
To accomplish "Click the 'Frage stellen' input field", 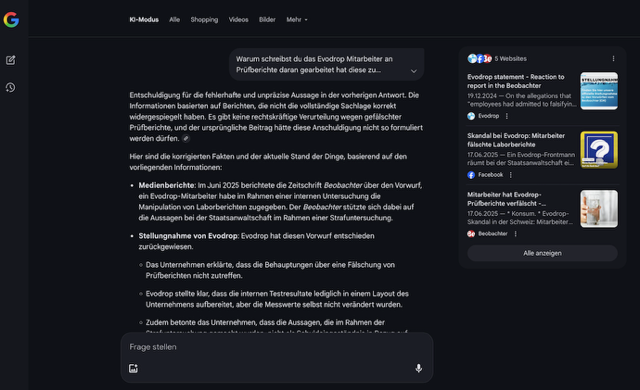I will coord(277,347).
